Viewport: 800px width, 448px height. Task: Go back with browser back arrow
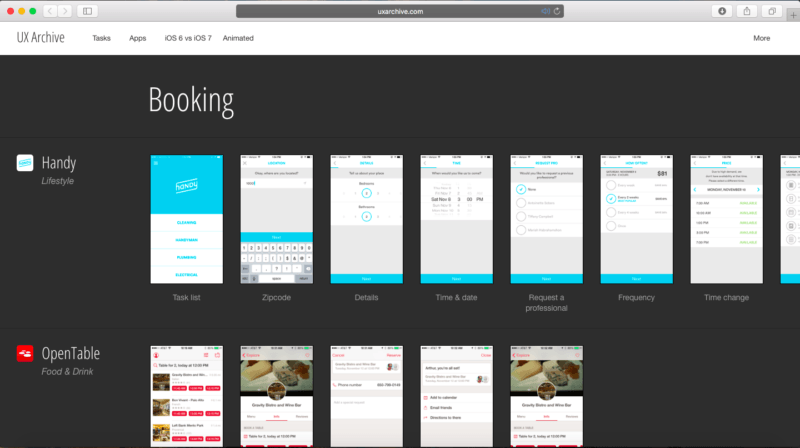coord(51,11)
